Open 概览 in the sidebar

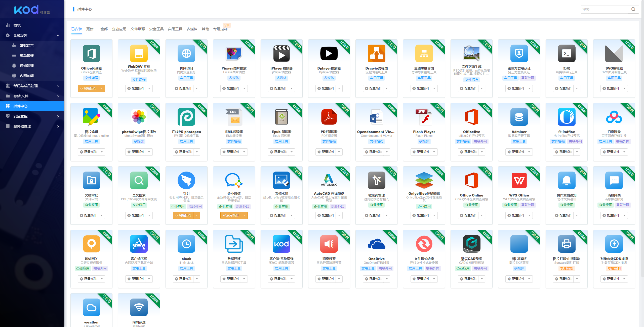[32, 25]
